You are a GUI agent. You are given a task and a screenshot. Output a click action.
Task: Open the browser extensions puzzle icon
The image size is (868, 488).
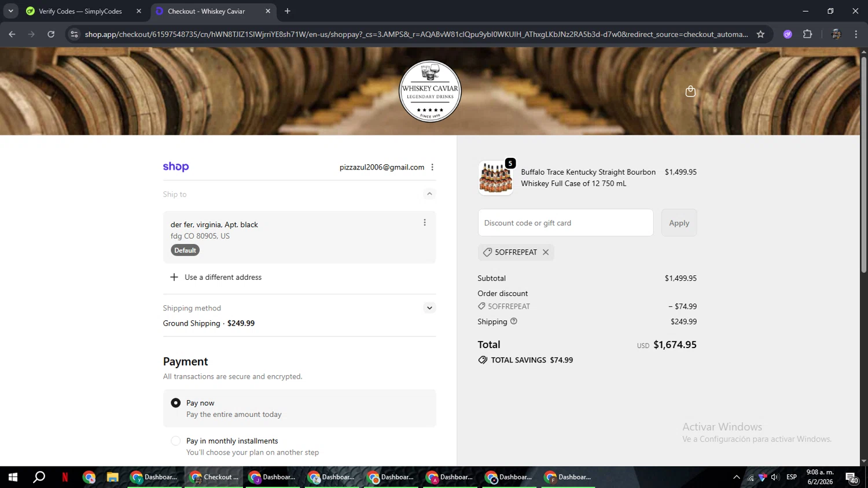pos(808,34)
